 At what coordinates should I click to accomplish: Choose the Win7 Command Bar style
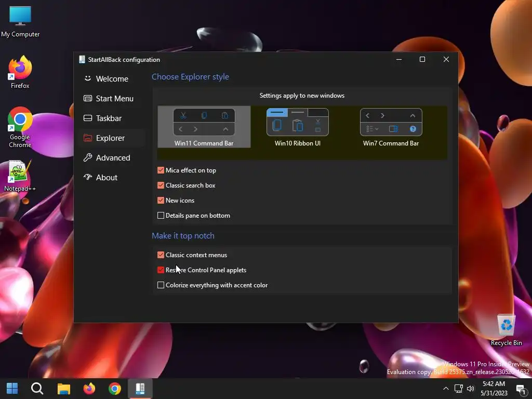pos(391,127)
